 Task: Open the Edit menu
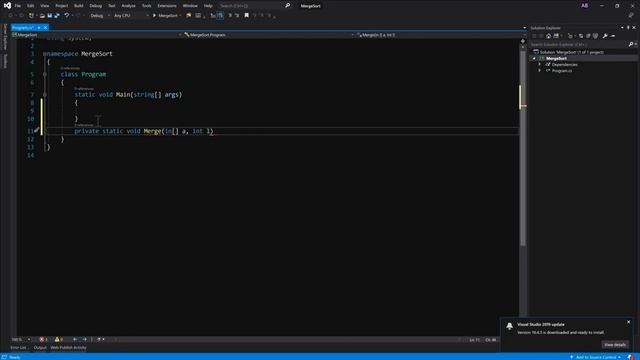coord(31,6)
